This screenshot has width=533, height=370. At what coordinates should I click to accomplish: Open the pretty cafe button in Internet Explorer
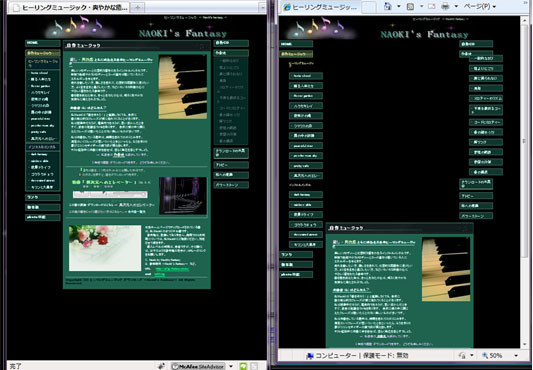(306, 166)
